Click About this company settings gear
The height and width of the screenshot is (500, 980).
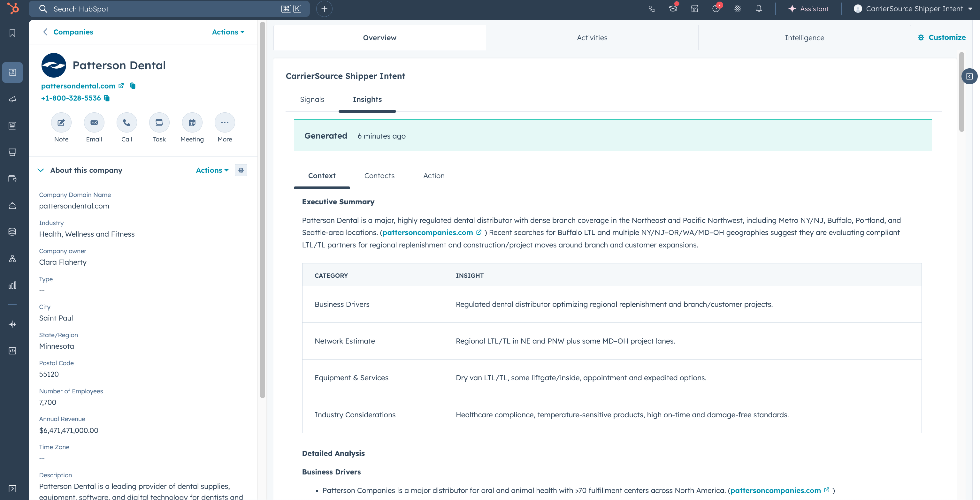coord(241,170)
